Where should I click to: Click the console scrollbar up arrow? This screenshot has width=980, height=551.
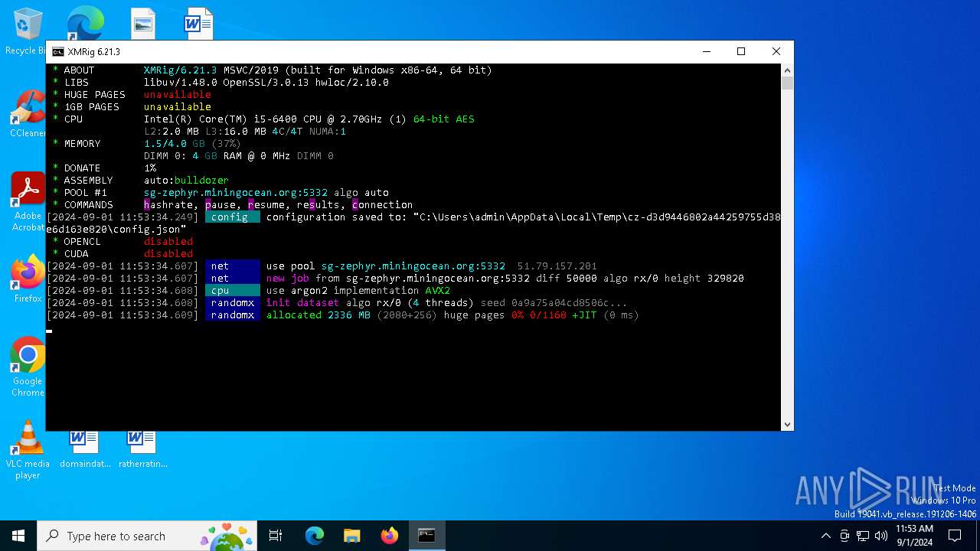(x=787, y=70)
